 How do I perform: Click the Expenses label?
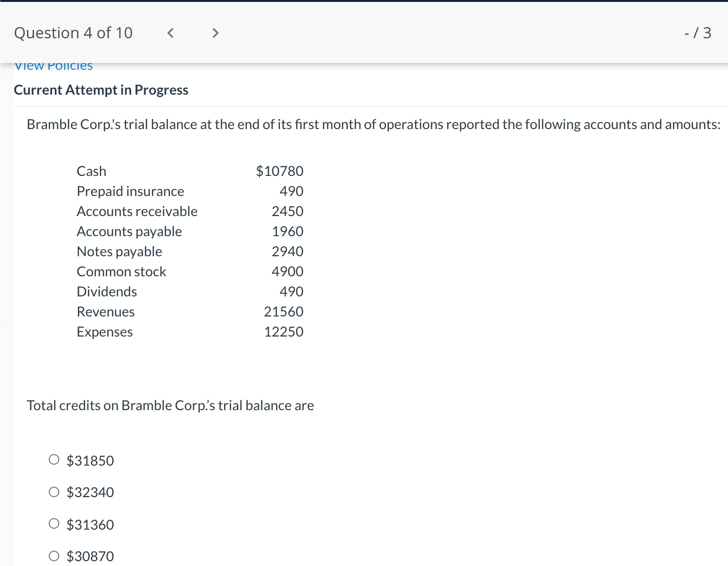click(105, 332)
